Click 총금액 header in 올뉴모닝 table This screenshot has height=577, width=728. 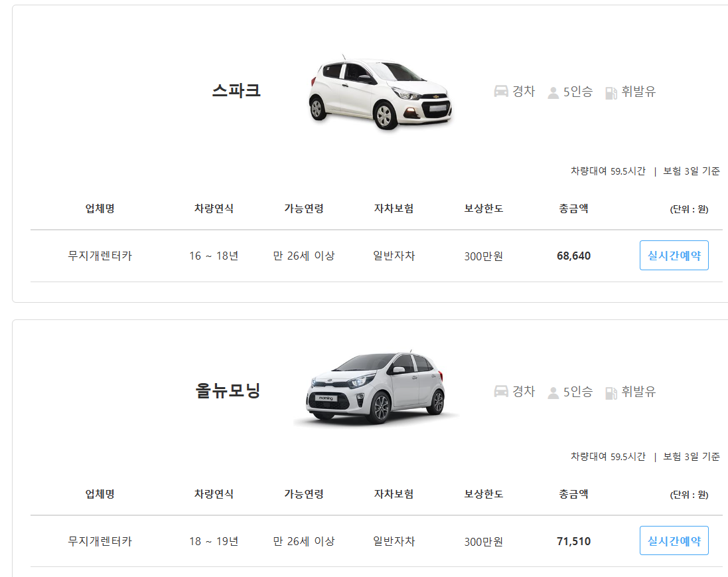574,494
